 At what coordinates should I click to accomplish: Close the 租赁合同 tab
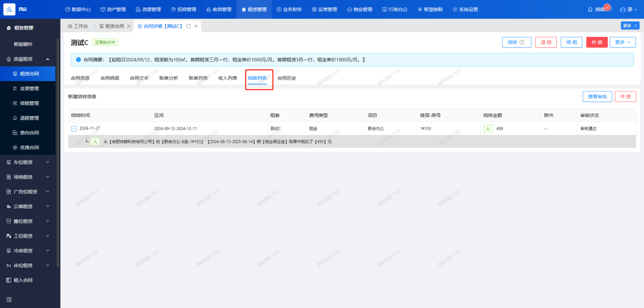click(128, 26)
